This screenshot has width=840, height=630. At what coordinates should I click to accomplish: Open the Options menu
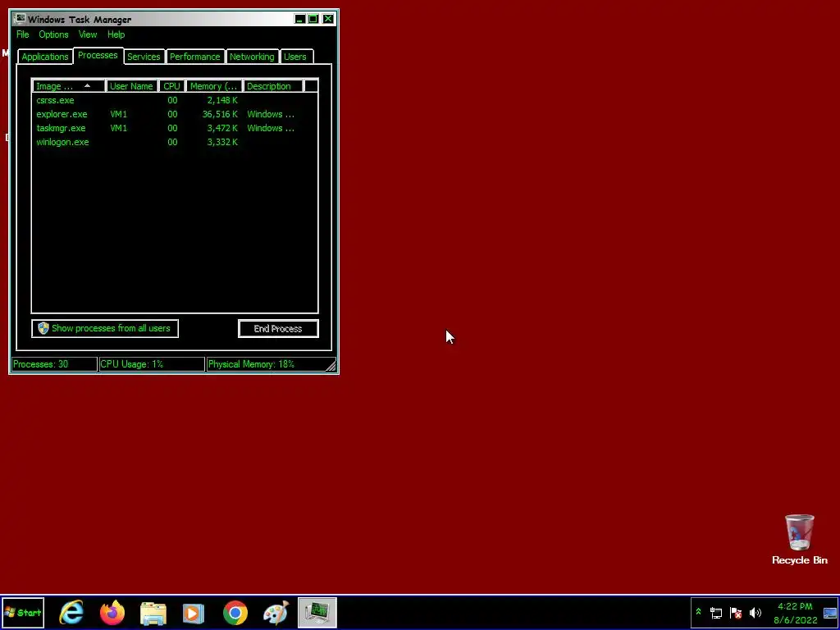coord(53,34)
